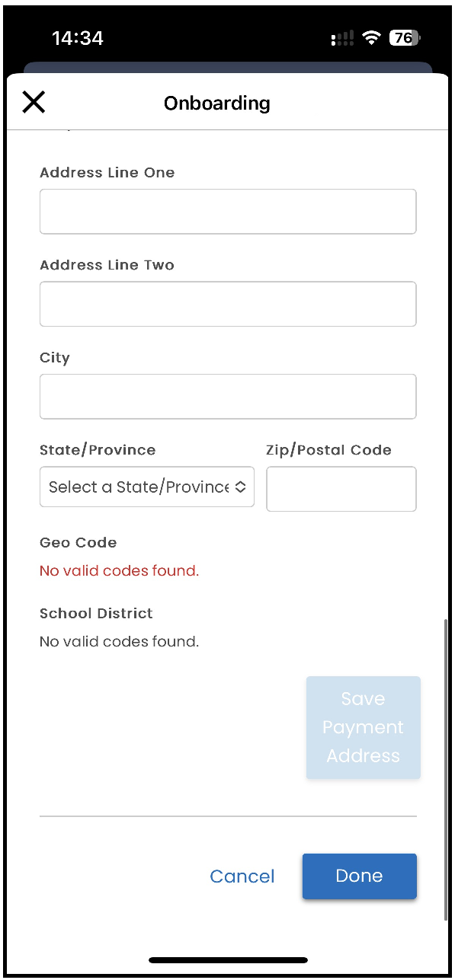Focus the Address Line One field
Viewport: 455px width, 980px height.
coord(228,212)
